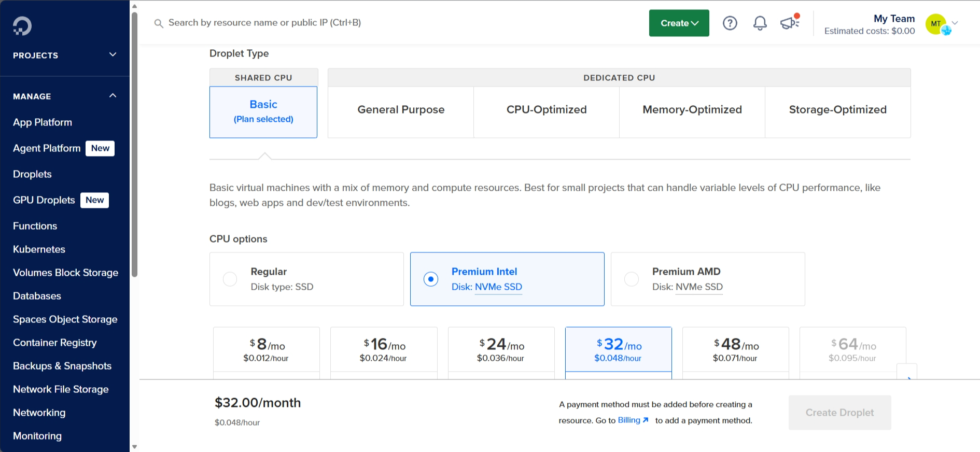
Task: Follow the Billing link
Action: pyautogui.click(x=629, y=420)
